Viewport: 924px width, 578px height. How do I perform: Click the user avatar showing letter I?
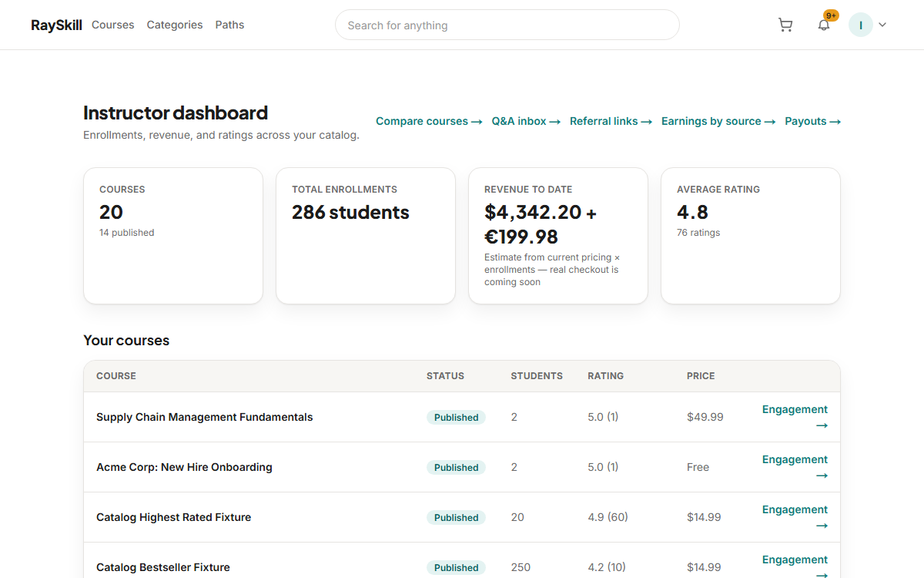(861, 25)
